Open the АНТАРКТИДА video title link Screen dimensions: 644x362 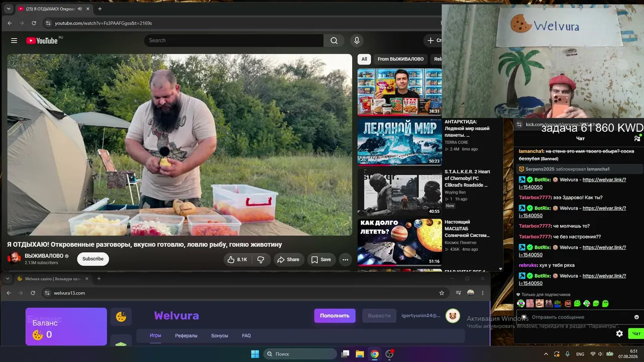467,128
